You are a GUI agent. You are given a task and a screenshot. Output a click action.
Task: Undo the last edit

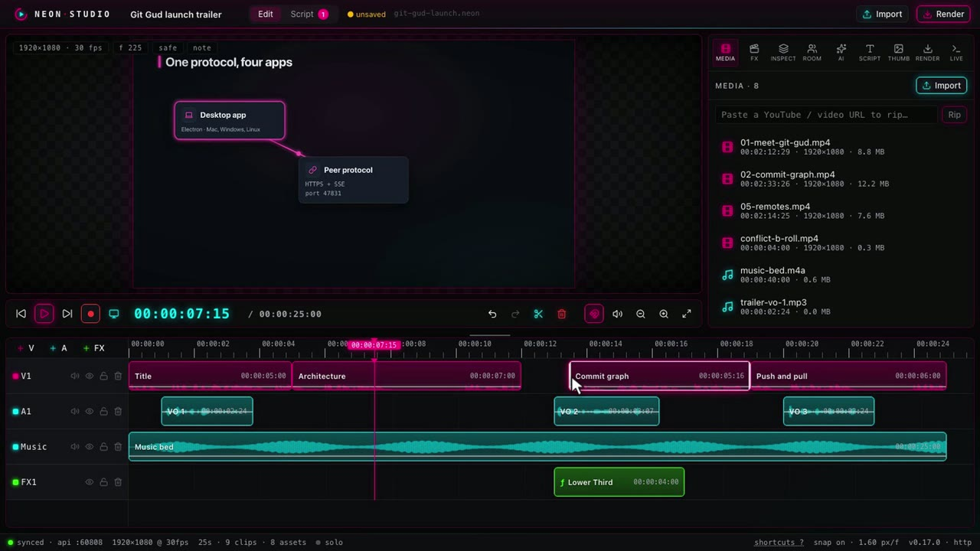pyautogui.click(x=492, y=314)
